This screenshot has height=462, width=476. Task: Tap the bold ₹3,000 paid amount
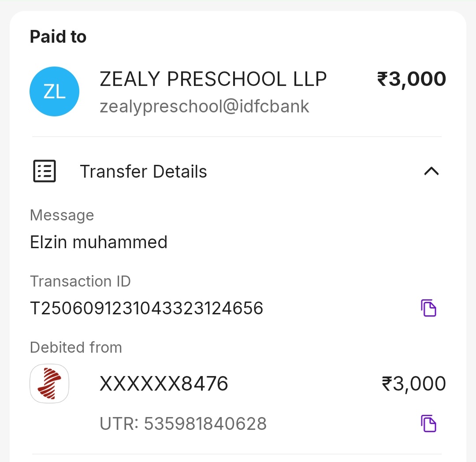coord(412,79)
